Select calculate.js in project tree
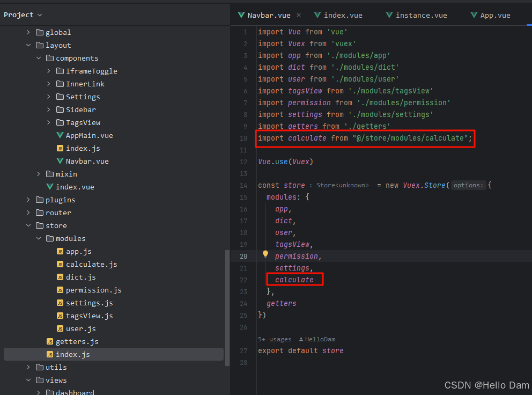 click(x=92, y=264)
